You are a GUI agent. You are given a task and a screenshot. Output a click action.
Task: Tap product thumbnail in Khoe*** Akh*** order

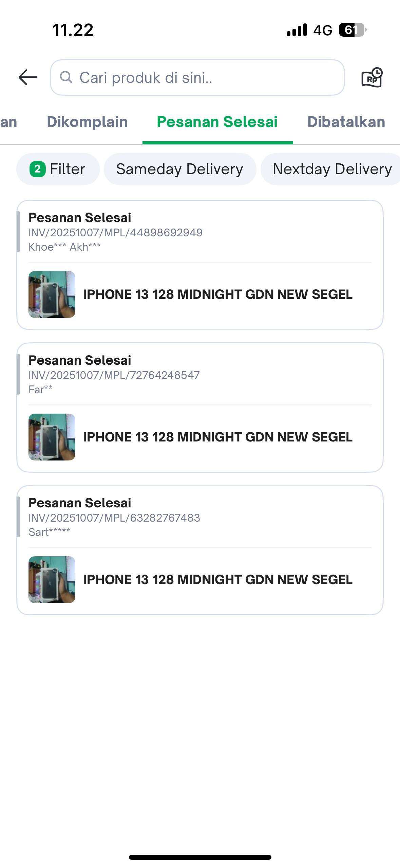point(52,294)
